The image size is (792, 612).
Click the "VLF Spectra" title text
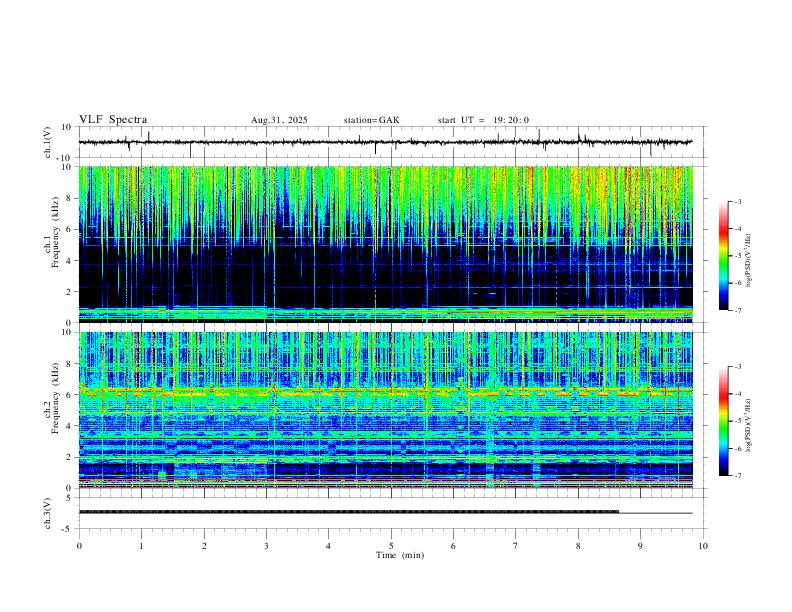coord(113,120)
